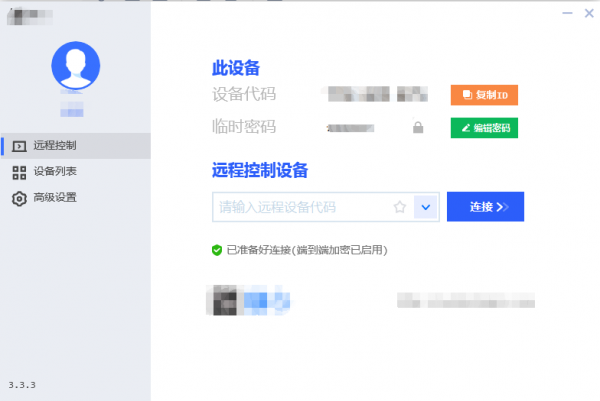Click the 高级设置 gear icon
600x401 pixels.
[x=19, y=199]
